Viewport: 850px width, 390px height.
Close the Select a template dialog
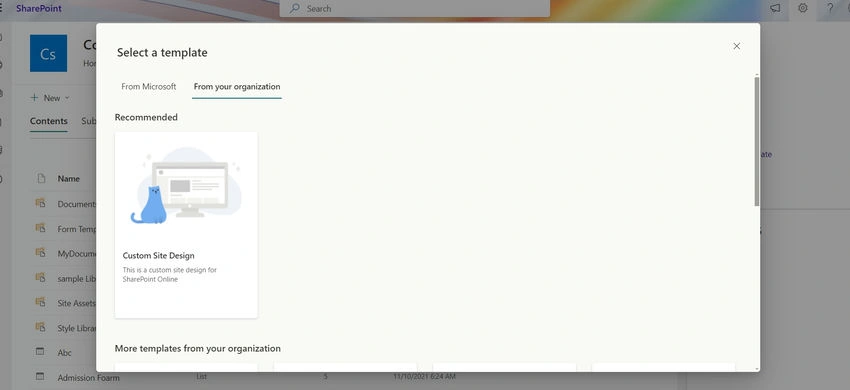coord(736,46)
